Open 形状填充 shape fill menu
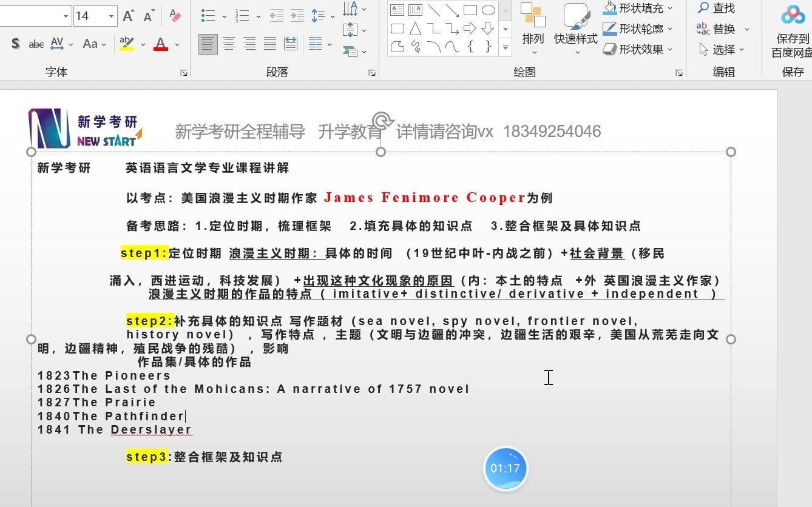This screenshot has width=812, height=507. (x=638, y=8)
